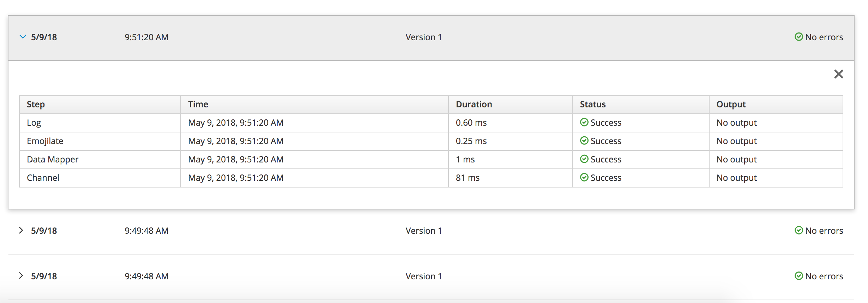Click the No errors checkmark icon in the expanded row
The width and height of the screenshot is (868, 303).
[798, 37]
